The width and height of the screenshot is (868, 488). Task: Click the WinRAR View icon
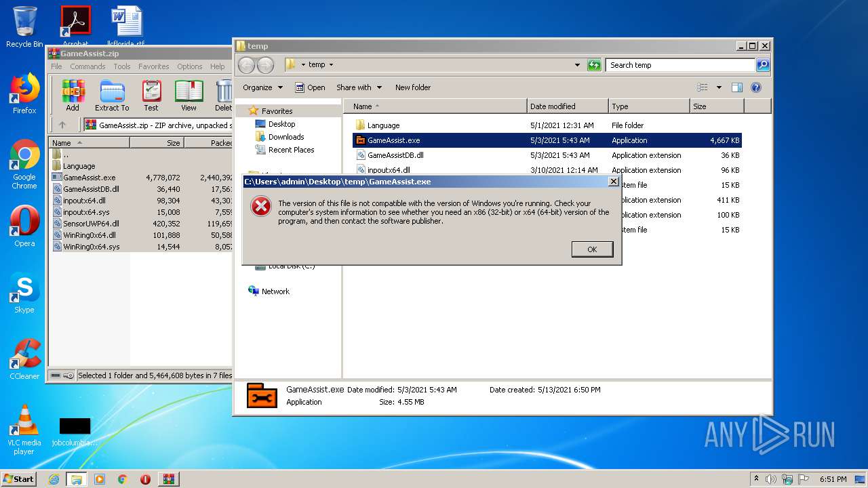tap(189, 96)
